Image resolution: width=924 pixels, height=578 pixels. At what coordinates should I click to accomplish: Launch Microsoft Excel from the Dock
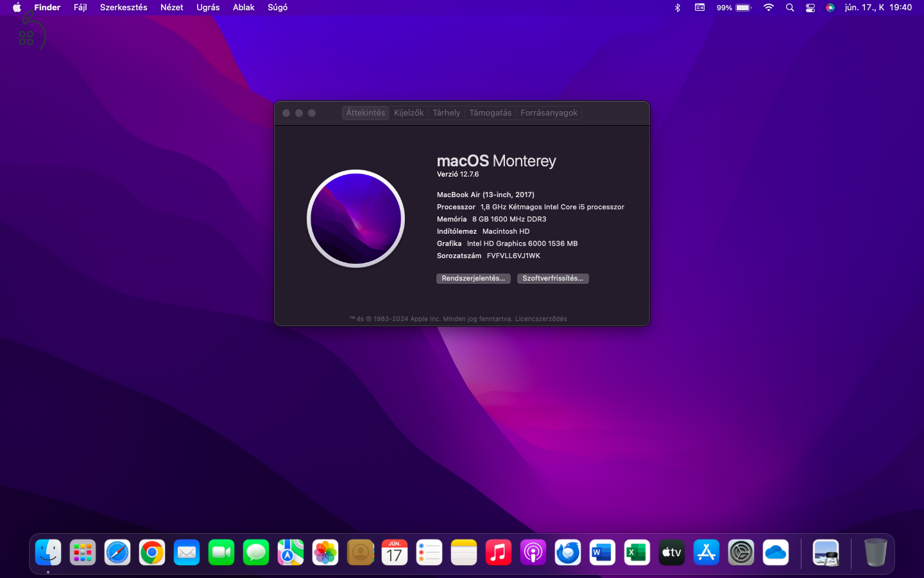point(637,552)
